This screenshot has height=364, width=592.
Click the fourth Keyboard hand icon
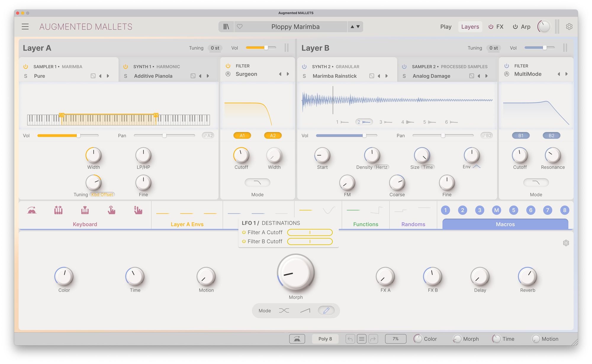pos(111,210)
